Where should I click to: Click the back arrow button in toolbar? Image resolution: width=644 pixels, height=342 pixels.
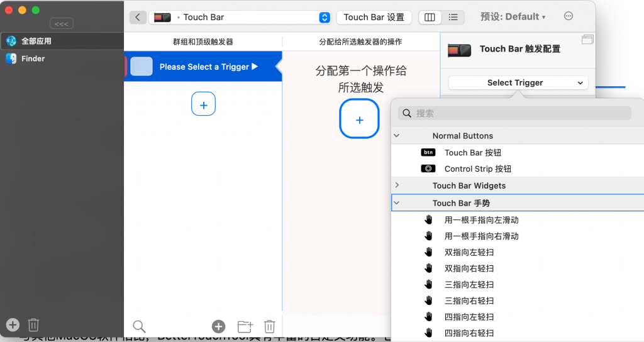[x=138, y=17]
